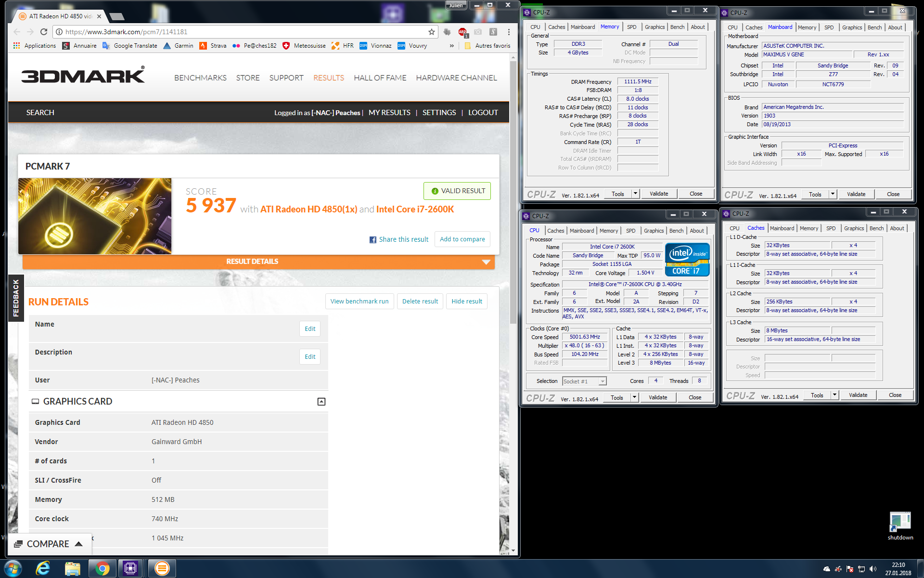The width and height of the screenshot is (924, 578).
Task: Open the Applications bookmark grid icon
Action: pyautogui.click(x=17, y=46)
